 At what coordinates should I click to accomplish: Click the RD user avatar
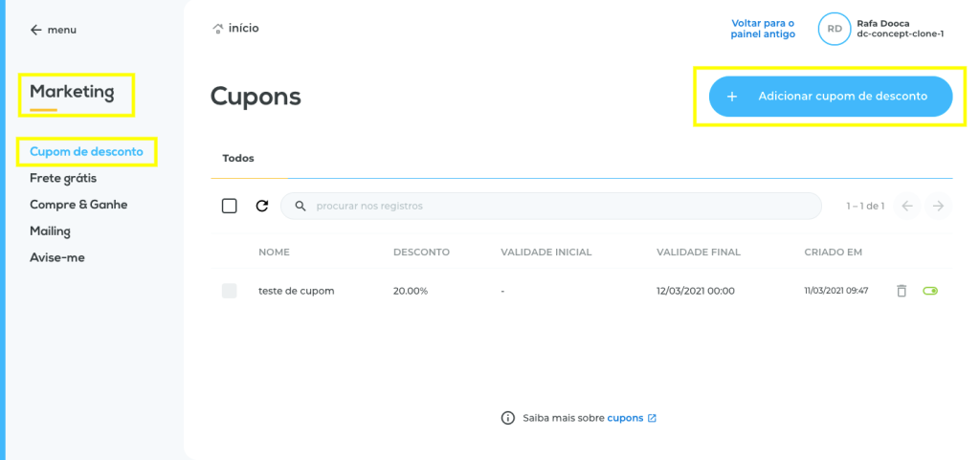click(835, 29)
